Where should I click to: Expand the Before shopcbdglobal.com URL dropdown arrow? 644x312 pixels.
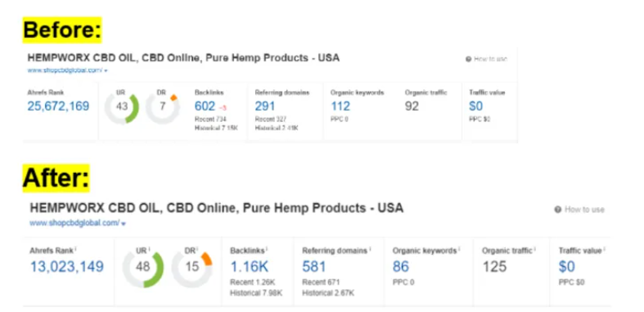point(106,70)
